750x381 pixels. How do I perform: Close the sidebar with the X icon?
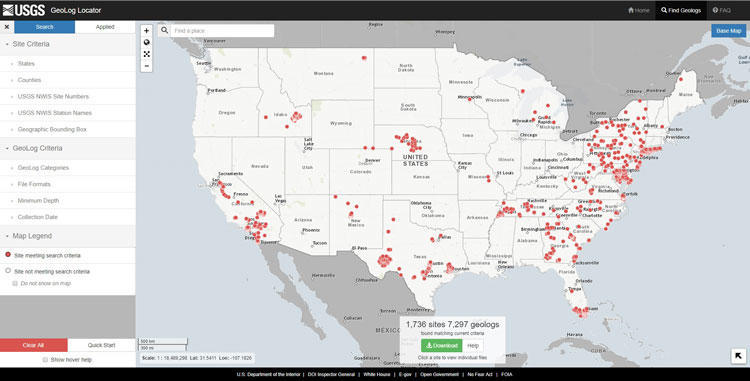(x=7, y=27)
